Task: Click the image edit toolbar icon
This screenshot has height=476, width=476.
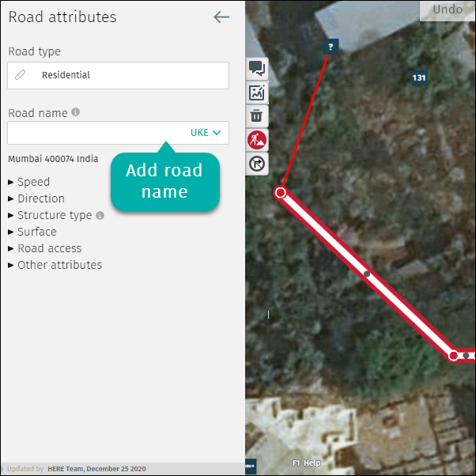Action: click(x=257, y=93)
